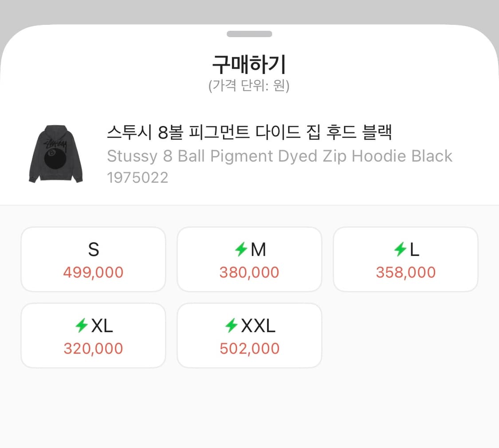Pick the XL option priced 320,000
This screenshot has width=499, height=448.
pos(93,335)
